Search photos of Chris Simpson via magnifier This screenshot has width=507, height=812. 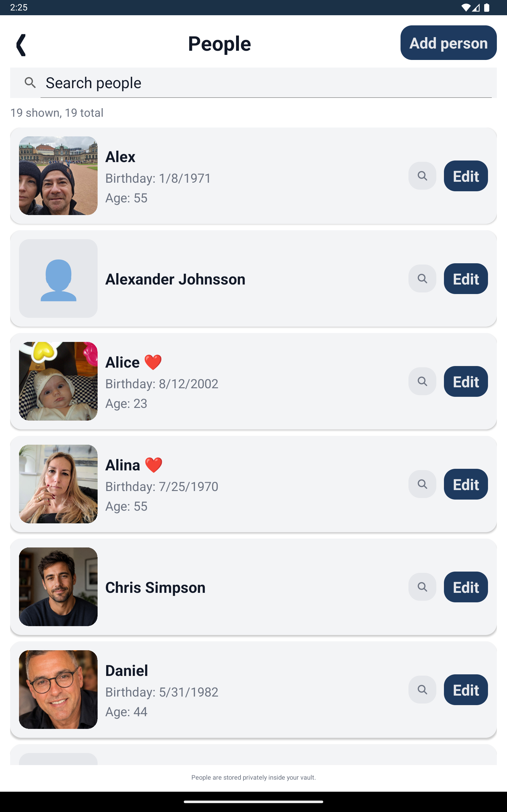point(422,587)
